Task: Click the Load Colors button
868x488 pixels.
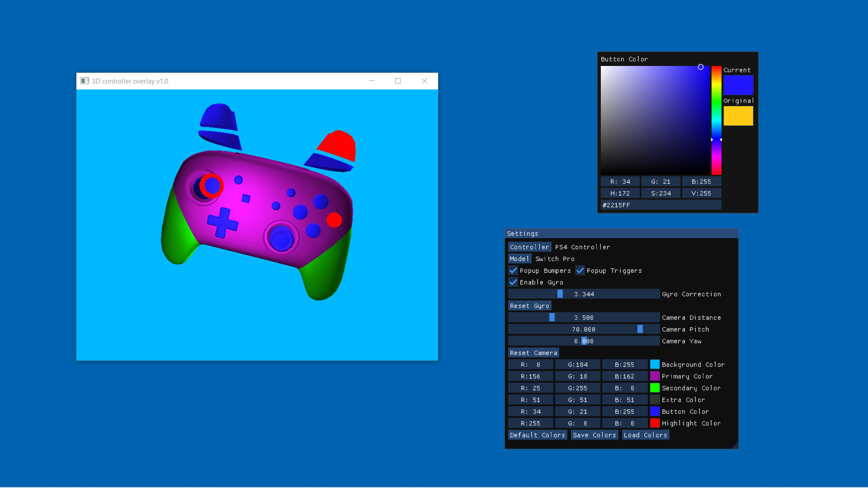Action: coord(646,435)
